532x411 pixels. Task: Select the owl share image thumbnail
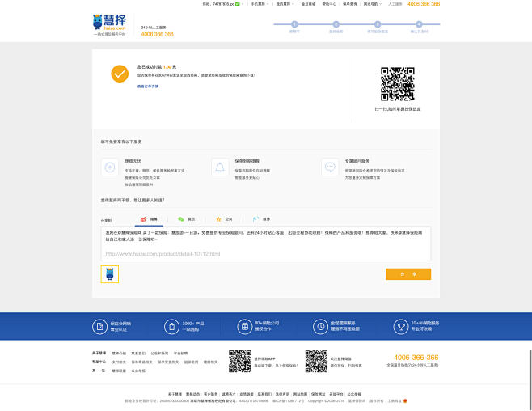click(109, 274)
